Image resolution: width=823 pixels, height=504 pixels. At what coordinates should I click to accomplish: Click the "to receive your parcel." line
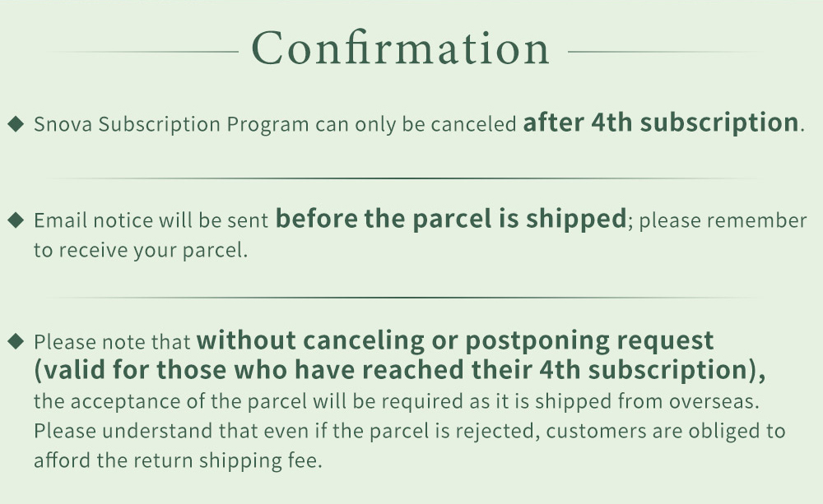[140, 251]
